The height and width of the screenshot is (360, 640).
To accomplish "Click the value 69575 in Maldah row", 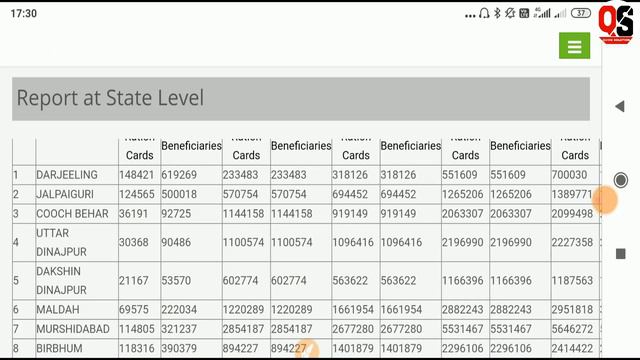I will click(134, 310).
